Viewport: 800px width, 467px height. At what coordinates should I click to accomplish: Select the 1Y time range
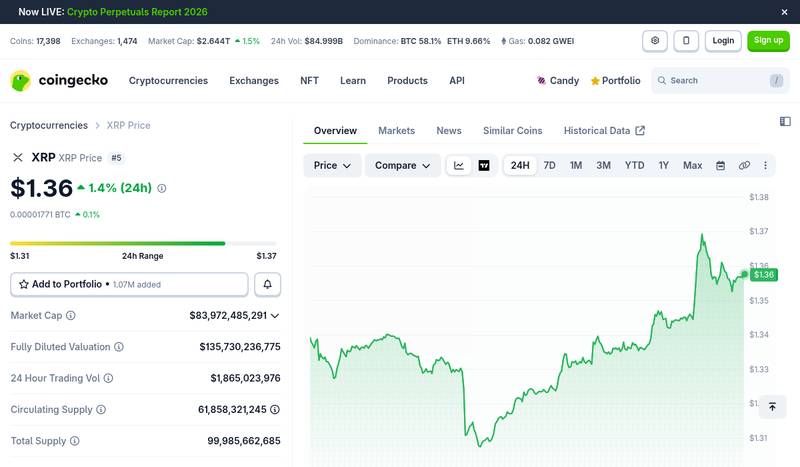pyautogui.click(x=664, y=165)
